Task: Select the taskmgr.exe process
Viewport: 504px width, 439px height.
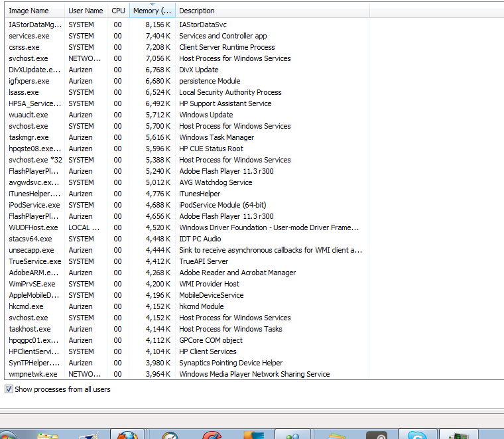Action: click(x=187, y=137)
